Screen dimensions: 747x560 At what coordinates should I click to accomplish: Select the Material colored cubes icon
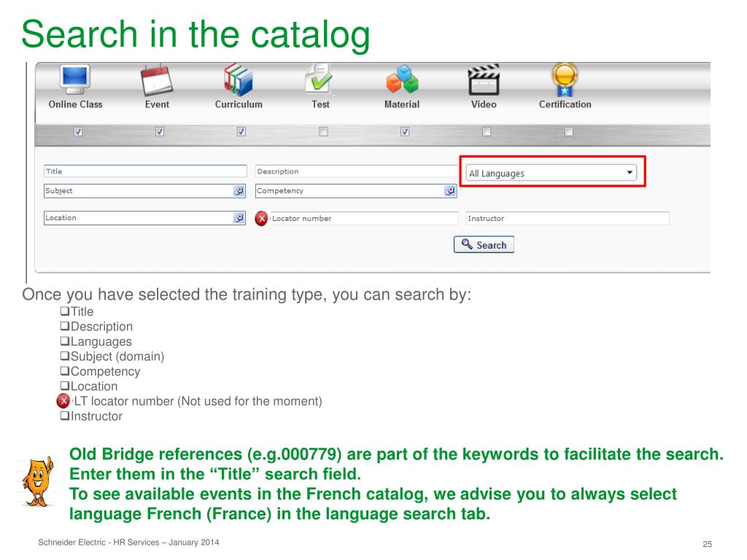click(402, 79)
